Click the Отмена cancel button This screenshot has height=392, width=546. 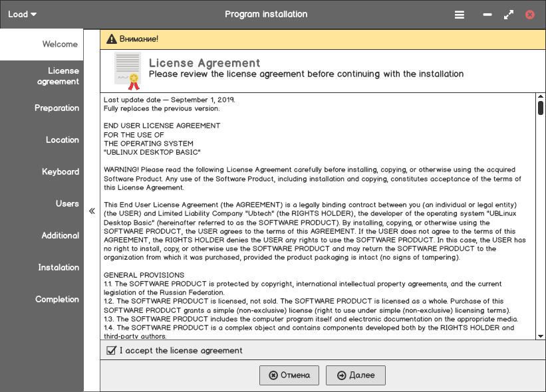[289, 375]
